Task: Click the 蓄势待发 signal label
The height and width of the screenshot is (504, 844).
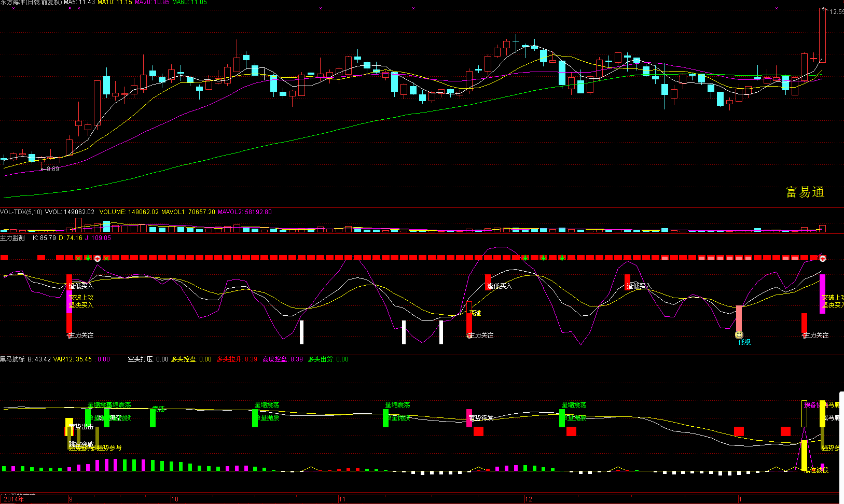Action: click(481, 418)
